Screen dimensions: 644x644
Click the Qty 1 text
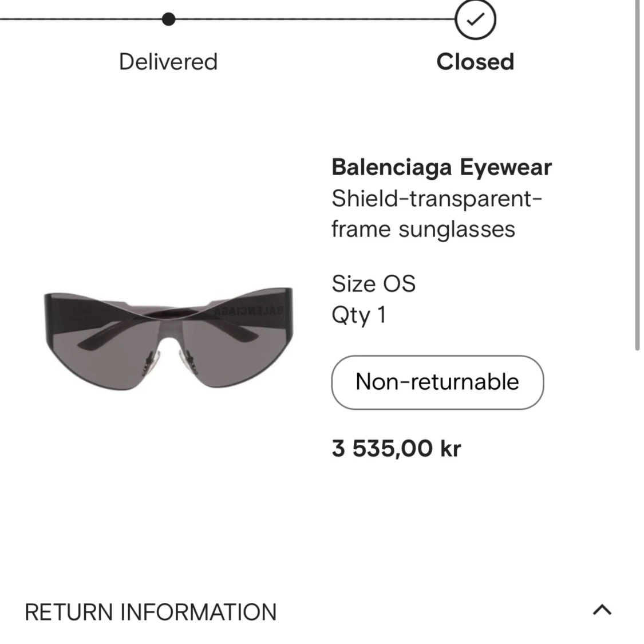358,315
